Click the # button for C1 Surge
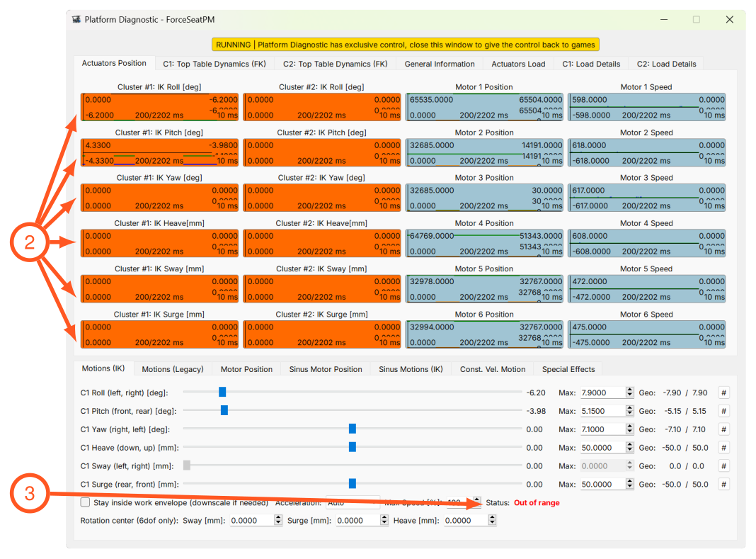This screenshot has height=559, width=756. [x=723, y=485]
